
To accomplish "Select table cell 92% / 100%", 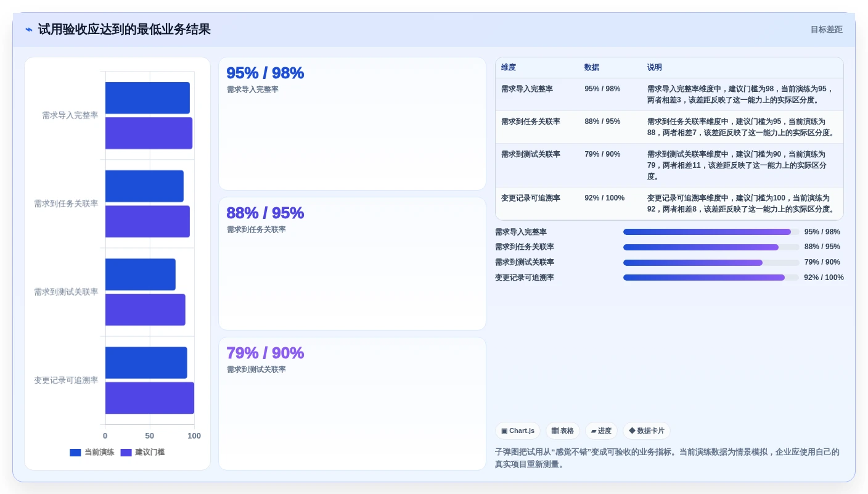I will [604, 198].
